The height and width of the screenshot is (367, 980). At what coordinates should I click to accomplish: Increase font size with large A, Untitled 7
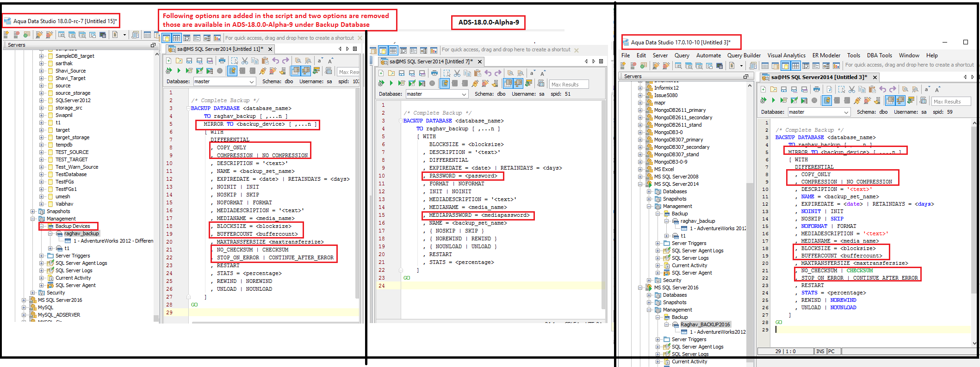tap(543, 73)
